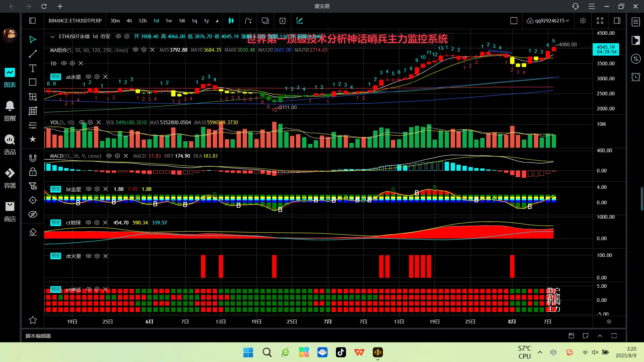Open the 商店 store section
Image resolution: width=644 pixels, height=362 pixels.
click(10, 212)
